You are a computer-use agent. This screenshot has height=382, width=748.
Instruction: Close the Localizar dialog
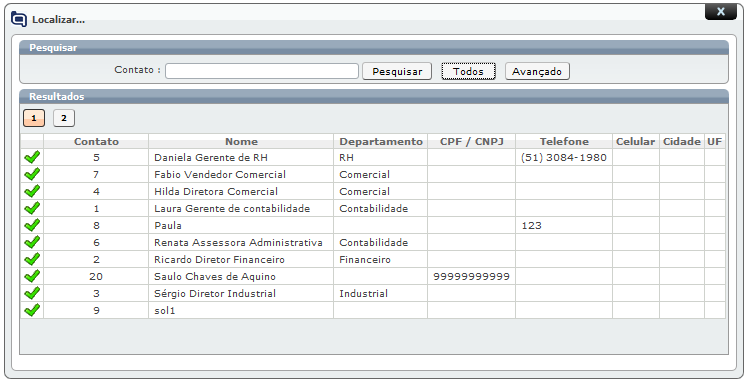(721, 11)
